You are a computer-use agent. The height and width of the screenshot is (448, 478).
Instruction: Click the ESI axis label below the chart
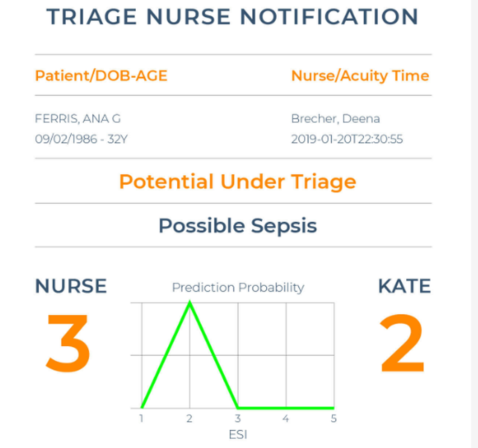click(238, 435)
